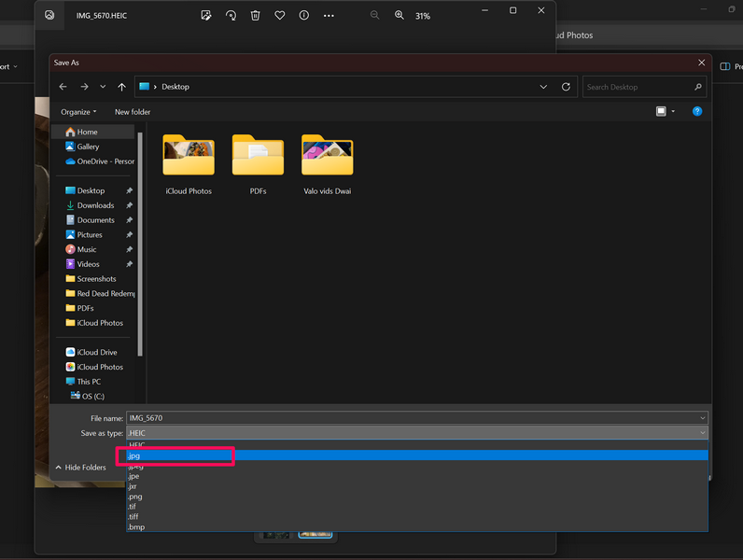The height and width of the screenshot is (560, 743).
Task: Open the three-dot See more menu
Action: tap(329, 16)
